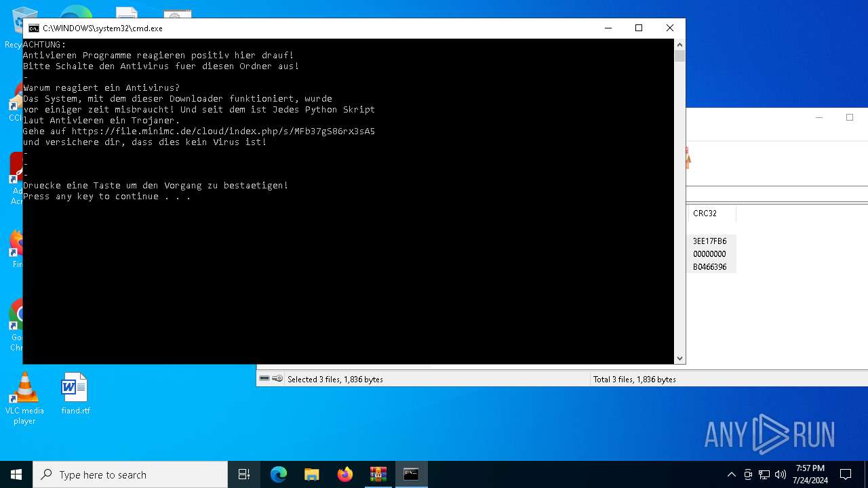Click the ACHTUNG: line in console
Viewport: 868px width, 488px height.
pyautogui.click(x=45, y=45)
